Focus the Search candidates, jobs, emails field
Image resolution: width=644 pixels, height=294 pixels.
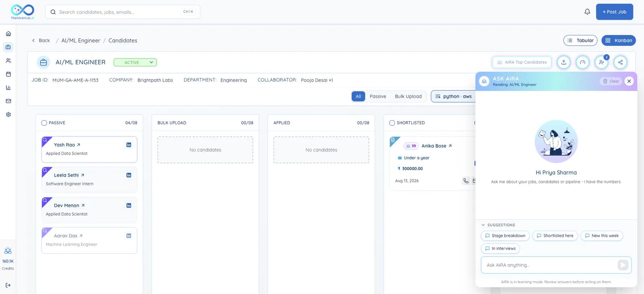(123, 12)
